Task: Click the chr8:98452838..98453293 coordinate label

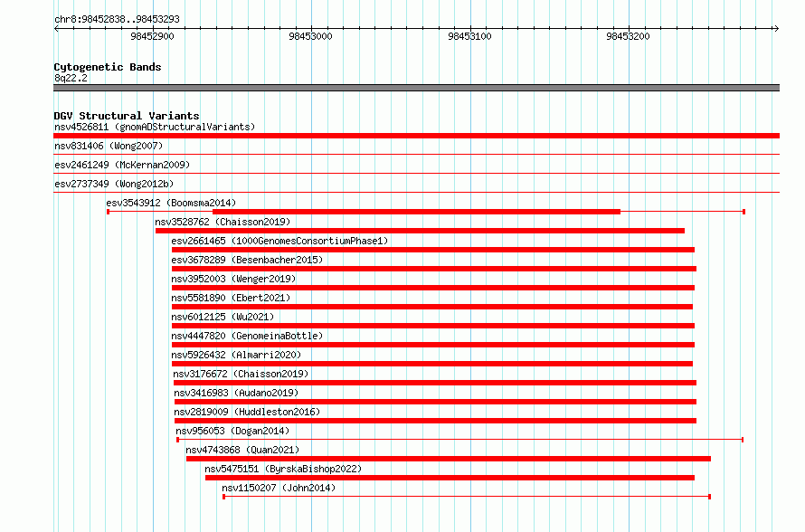Action: click(117, 19)
